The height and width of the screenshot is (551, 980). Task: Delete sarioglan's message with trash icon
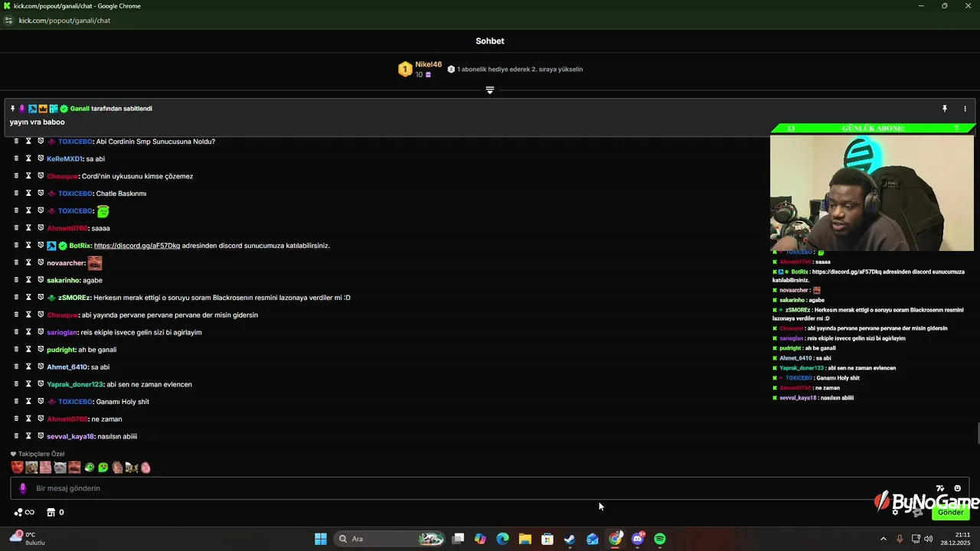coord(16,332)
